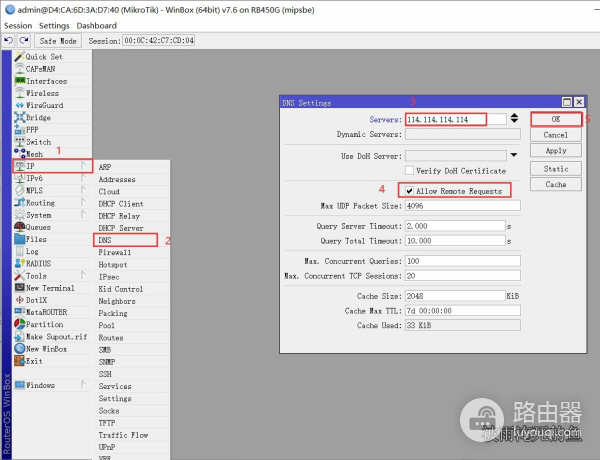Click the Servers field with 114.114.114.114

(x=455, y=119)
